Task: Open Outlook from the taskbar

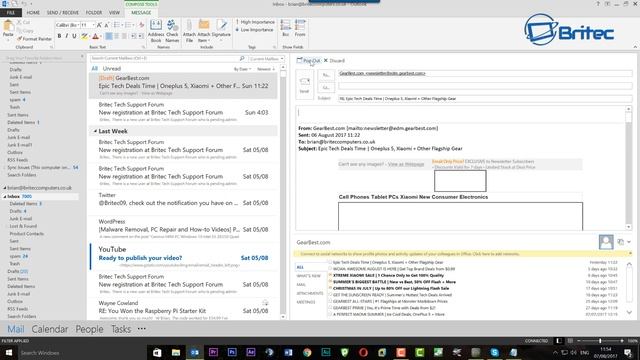Action: tap(194, 352)
